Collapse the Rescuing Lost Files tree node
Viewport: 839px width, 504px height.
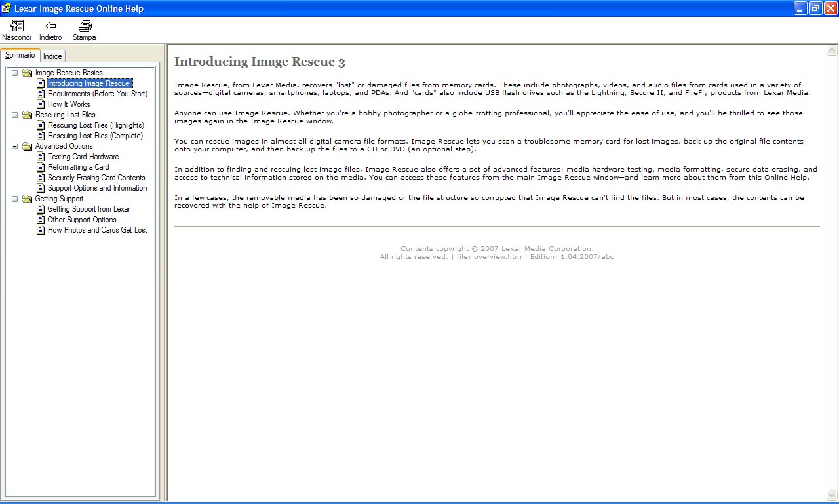coord(14,115)
